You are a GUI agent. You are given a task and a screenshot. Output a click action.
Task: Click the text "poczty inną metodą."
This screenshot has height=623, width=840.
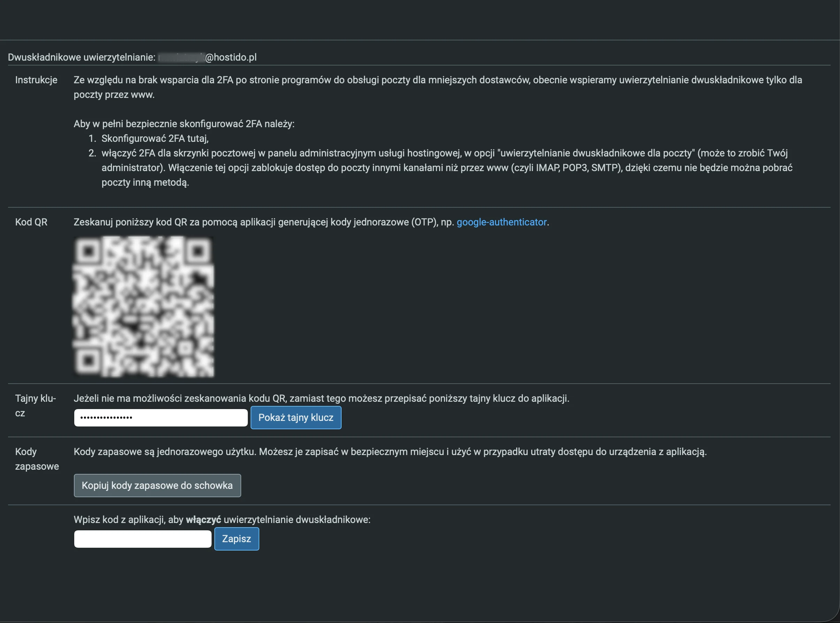tap(145, 183)
